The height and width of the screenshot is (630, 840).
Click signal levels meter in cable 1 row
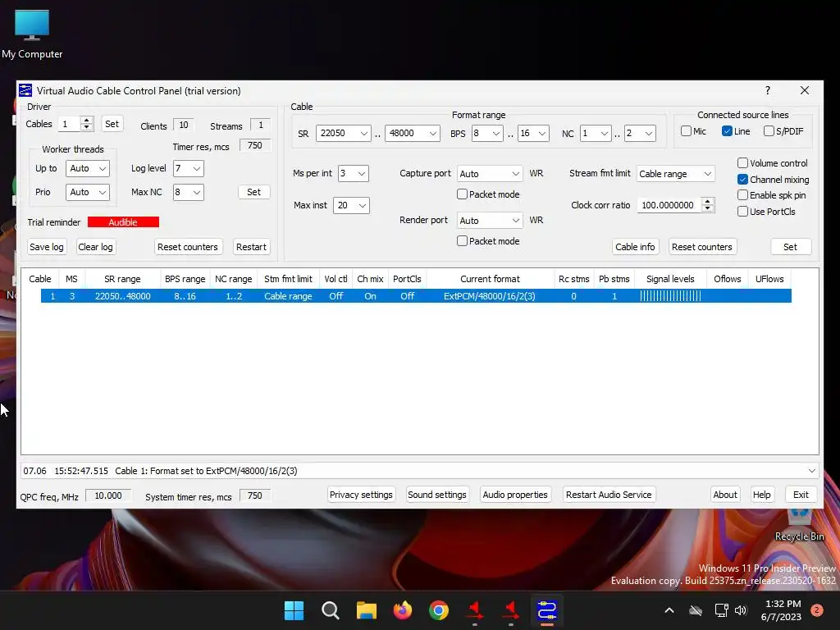[x=670, y=295]
